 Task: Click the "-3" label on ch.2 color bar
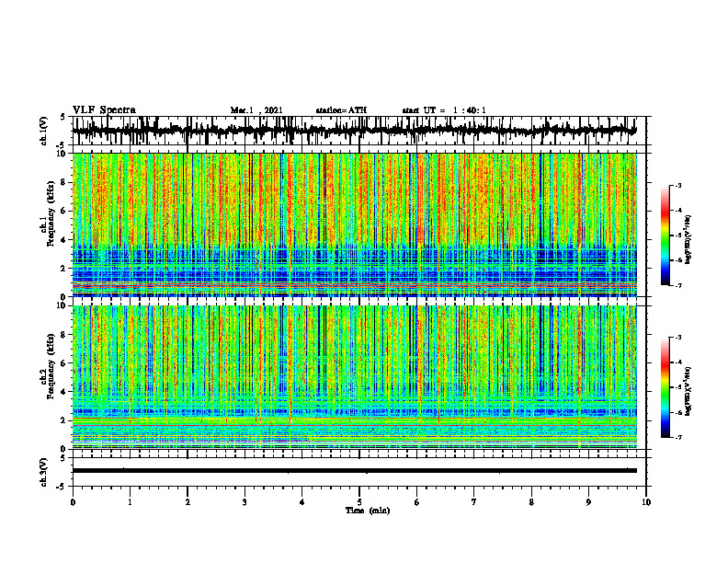point(678,338)
